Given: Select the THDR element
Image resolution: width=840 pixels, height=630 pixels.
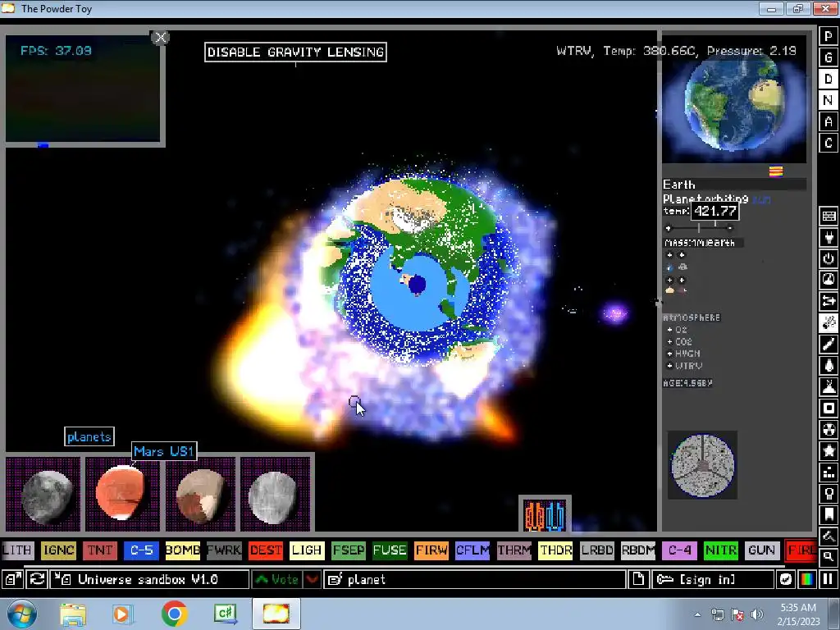Looking at the screenshot, I should click(x=555, y=550).
